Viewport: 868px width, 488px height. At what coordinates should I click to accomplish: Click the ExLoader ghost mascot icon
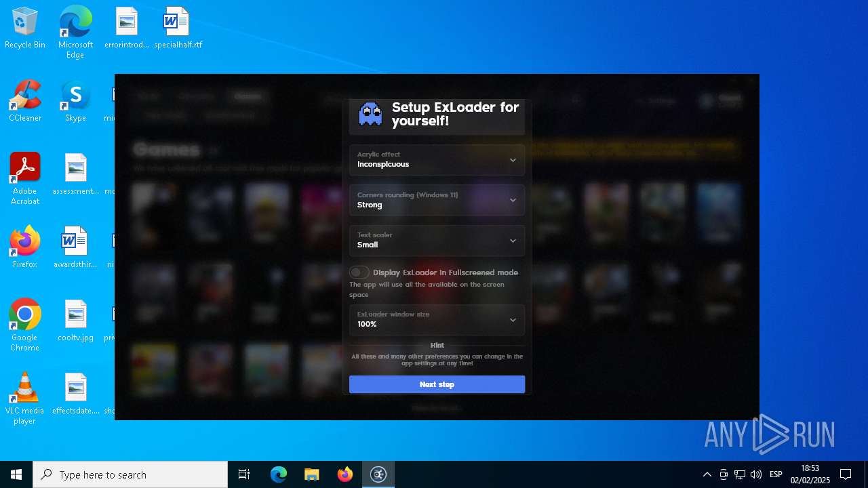click(x=370, y=115)
